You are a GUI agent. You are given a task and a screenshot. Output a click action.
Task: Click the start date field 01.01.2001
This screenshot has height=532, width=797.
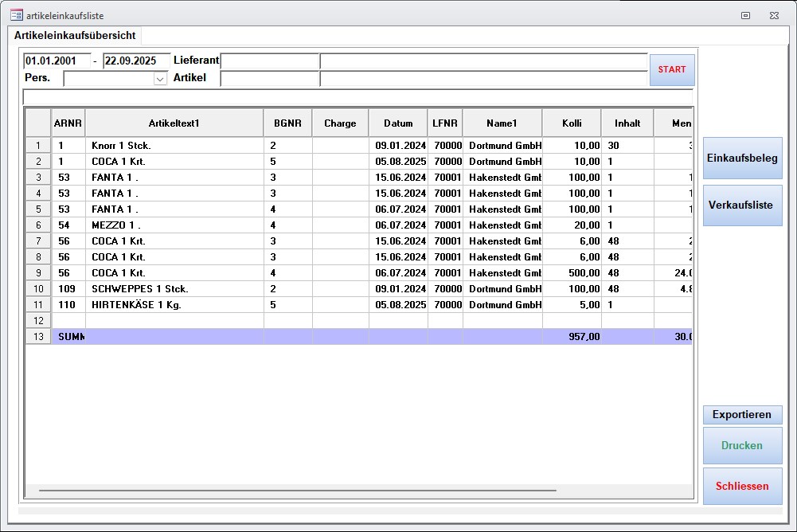click(57, 61)
